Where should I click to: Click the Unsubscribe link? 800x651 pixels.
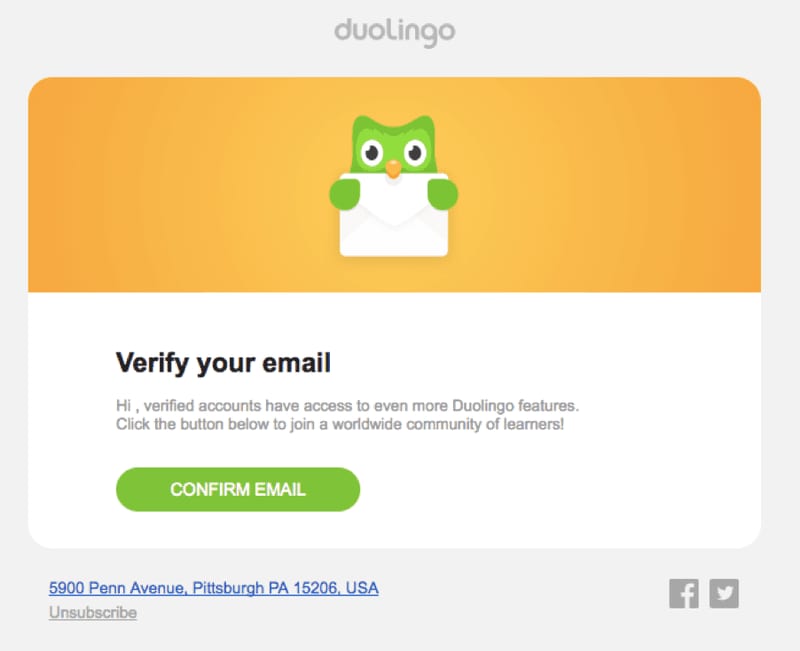pos(93,612)
